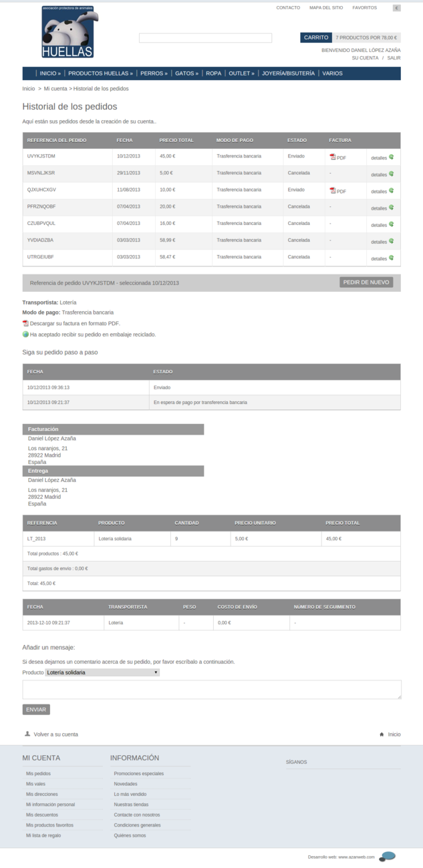Click the message textarea for order comment
The image size is (423, 868).
pos(212,690)
